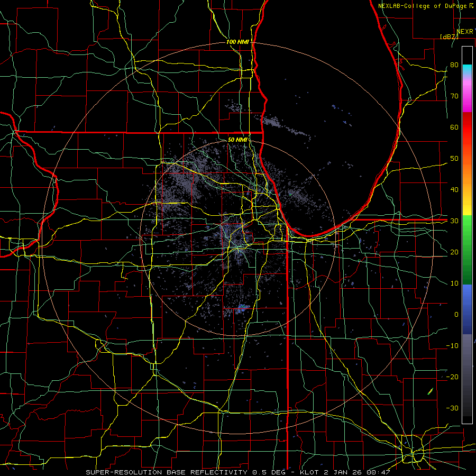
Task: Click the orange color bar segment near 45
Action: (x=467, y=173)
